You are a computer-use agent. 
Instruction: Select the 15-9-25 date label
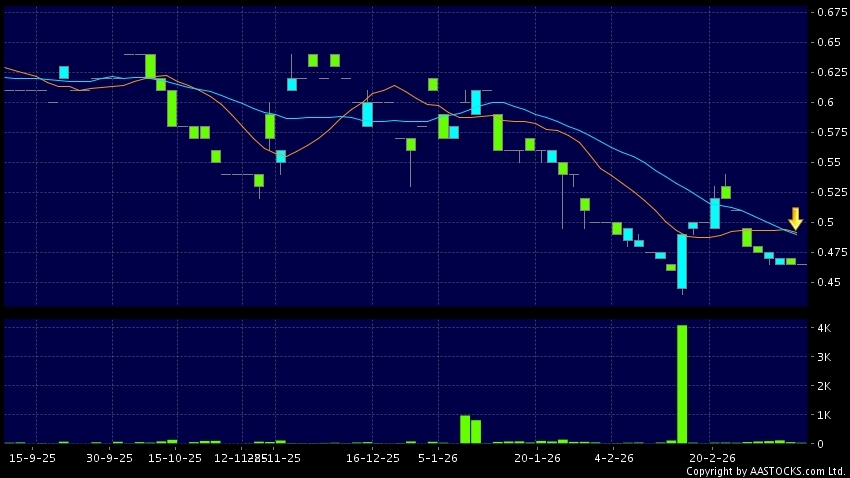pyautogui.click(x=33, y=457)
